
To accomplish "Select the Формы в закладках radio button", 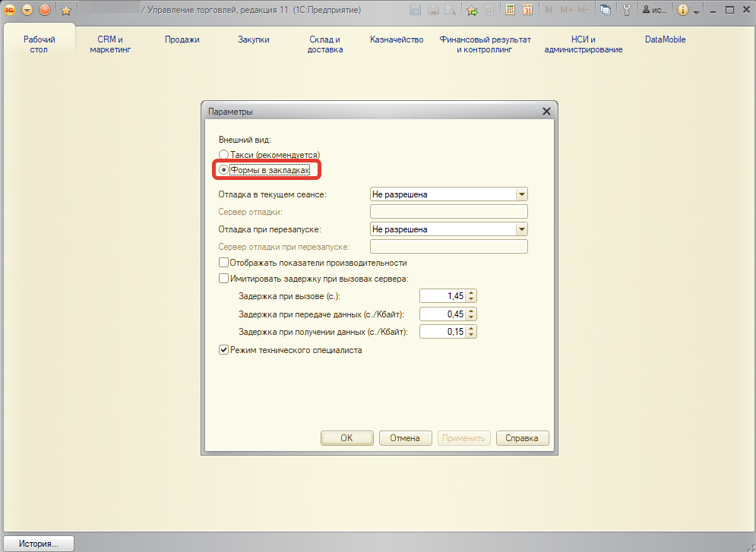I will click(223, 170).
